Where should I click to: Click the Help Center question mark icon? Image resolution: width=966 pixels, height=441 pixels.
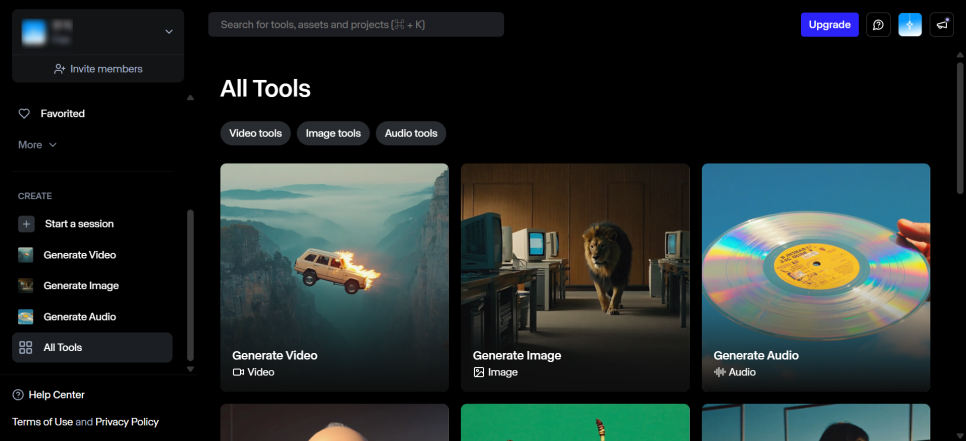point(18,395)
